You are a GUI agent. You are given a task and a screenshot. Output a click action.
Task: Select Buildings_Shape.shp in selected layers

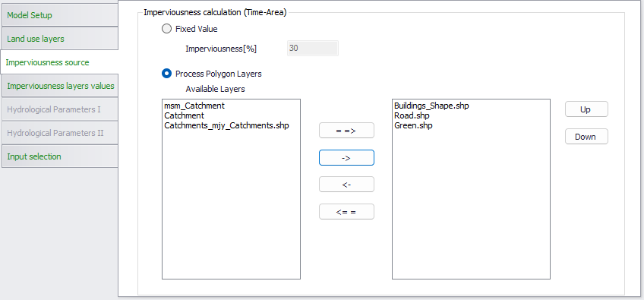(x=431, y=106)
